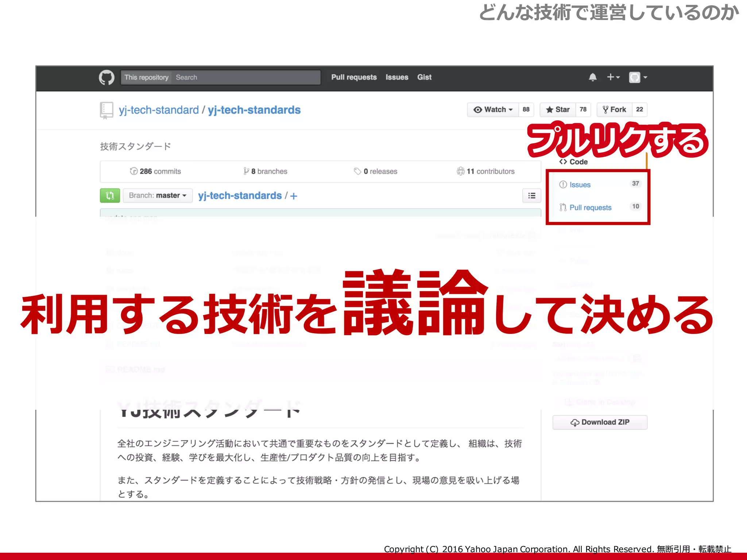
Task: Click the file list view icon
Action: (532, 196)
